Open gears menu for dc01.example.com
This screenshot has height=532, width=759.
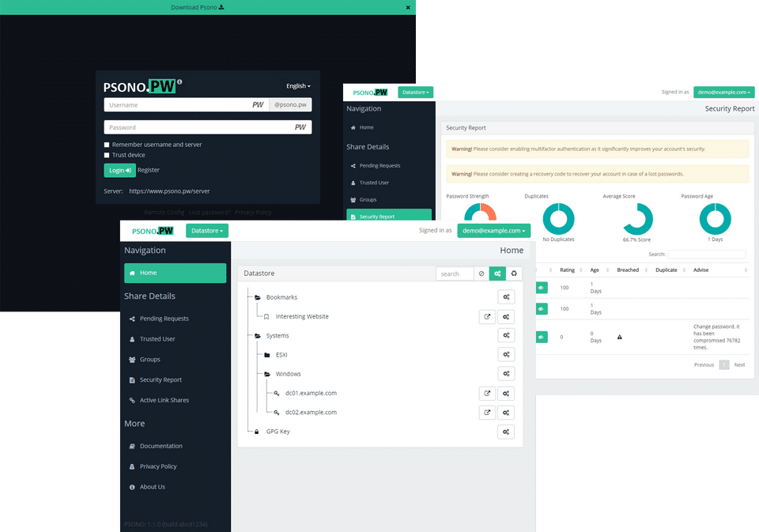[x=506, y=394]
